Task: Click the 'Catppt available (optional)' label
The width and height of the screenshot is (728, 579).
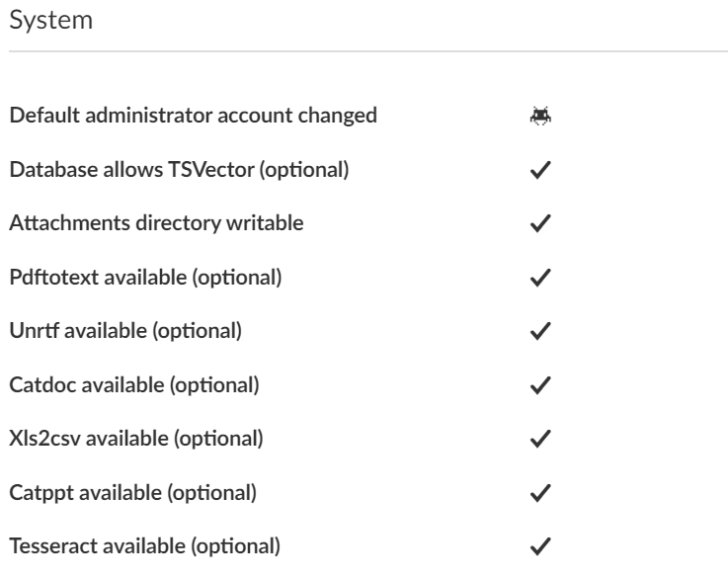Action: pyautogui.click(x=133, y=491)
